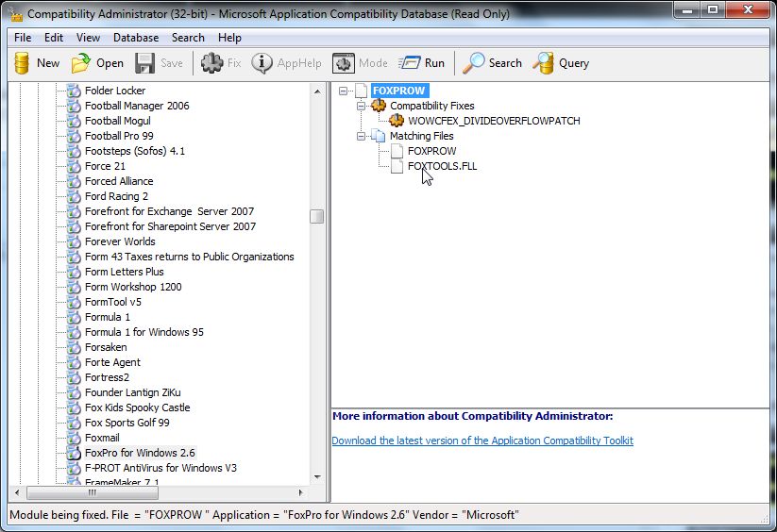The width and height of the screenshot is (777, 532).
Task: Click the New toolbar label
Action: point(48,63)
